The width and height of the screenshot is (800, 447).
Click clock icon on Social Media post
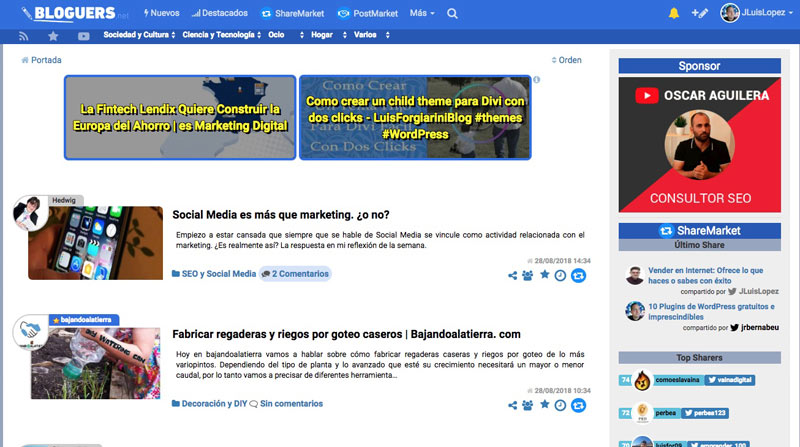pos(560,276)
